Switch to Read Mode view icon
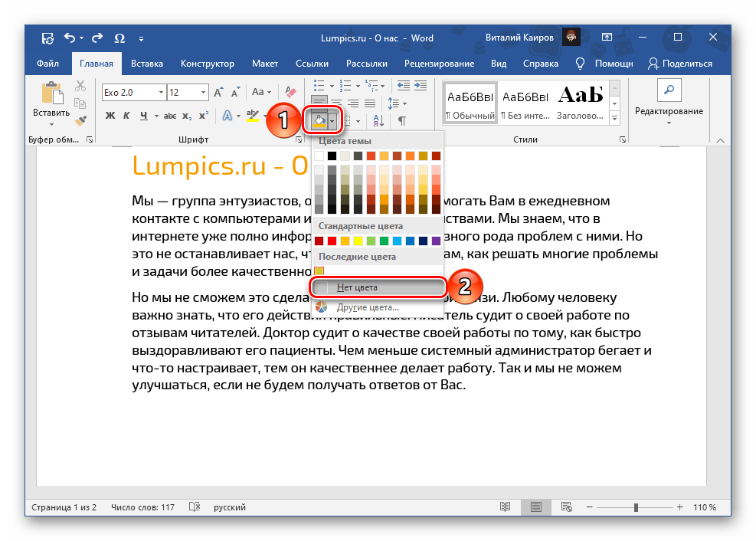This screenshot has height=541, width=756. coord(504,507)
